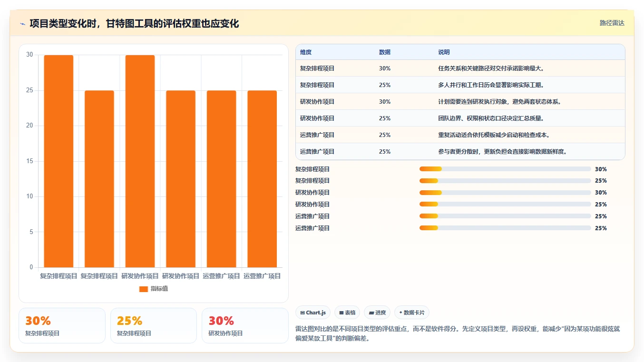The image size is (644, 362).
Task: Click 30% in the 计划需要连到研发执行对象 table row
Action: tap(385, 102)
